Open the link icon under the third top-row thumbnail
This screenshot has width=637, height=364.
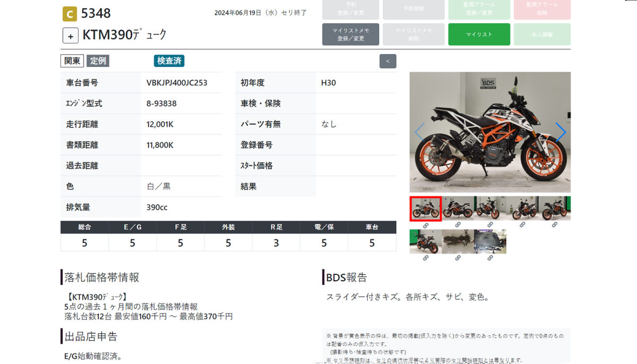click(x=490, y=225)
